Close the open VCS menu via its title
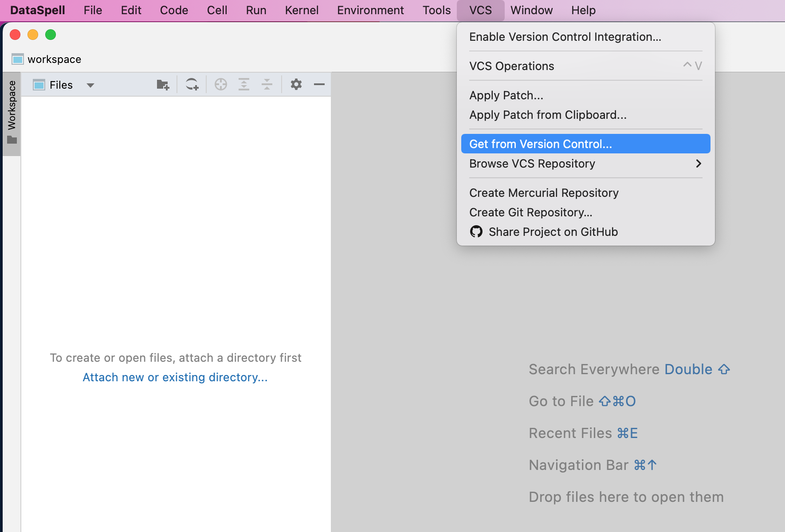 pos(480,10)
